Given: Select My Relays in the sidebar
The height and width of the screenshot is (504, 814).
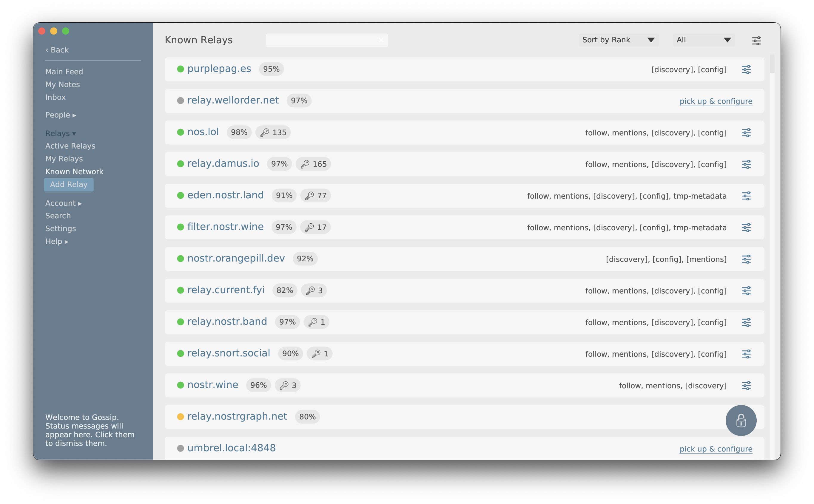Looking at the screenshot, I should 64,159.
